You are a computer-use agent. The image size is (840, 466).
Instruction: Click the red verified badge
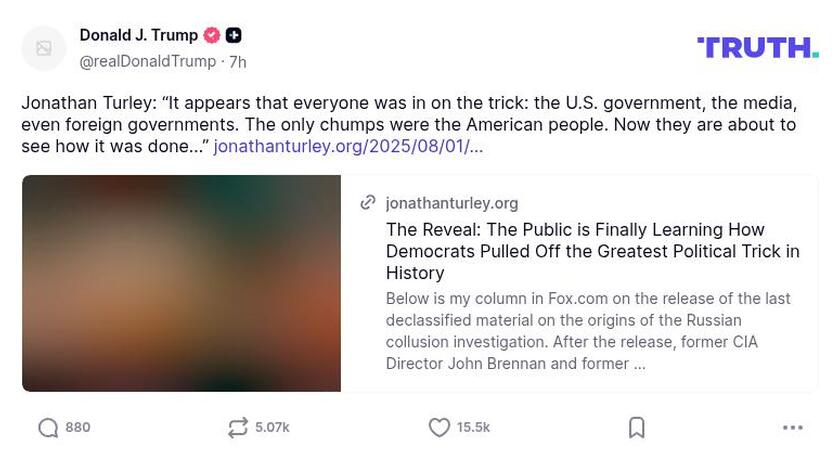coord(212,35)
